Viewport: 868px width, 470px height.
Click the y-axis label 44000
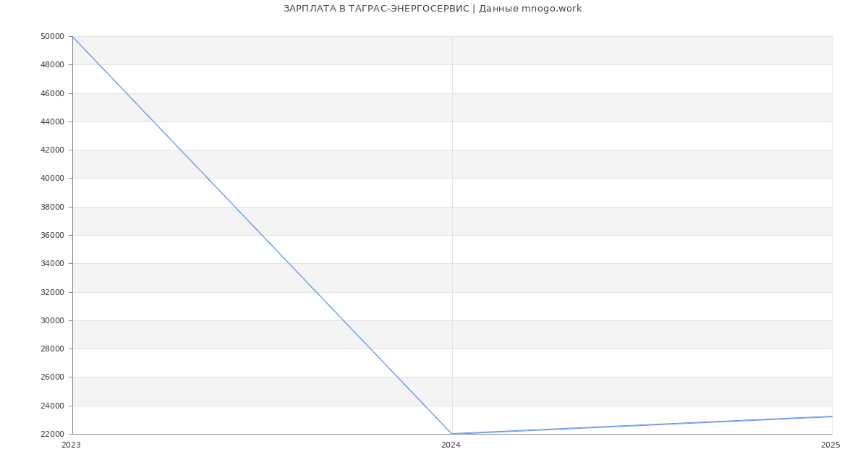53,121
